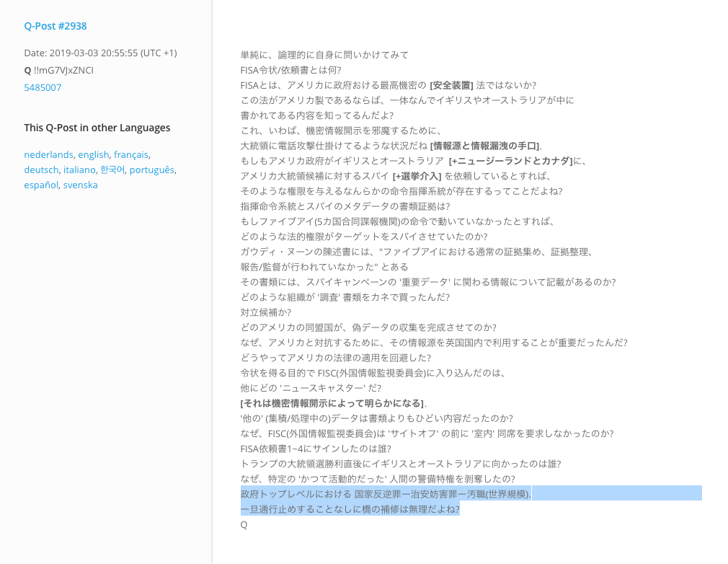Click the line starting もしファイブアイ(5カ国合同諜報機関)

click(397, 221)
